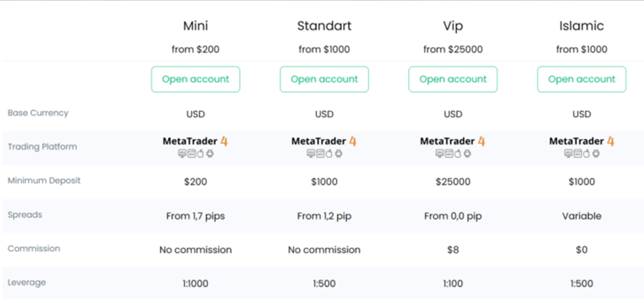Select the web terminal icon under Vip
This screenshot has height=303, width=644.
click(x=448, y=153)
